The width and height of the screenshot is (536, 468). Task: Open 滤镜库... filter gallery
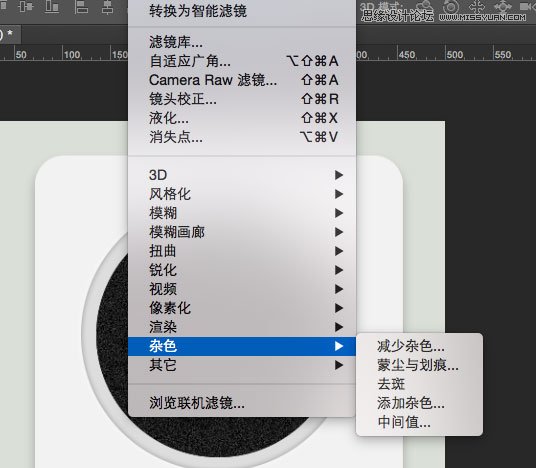(242, 42)
